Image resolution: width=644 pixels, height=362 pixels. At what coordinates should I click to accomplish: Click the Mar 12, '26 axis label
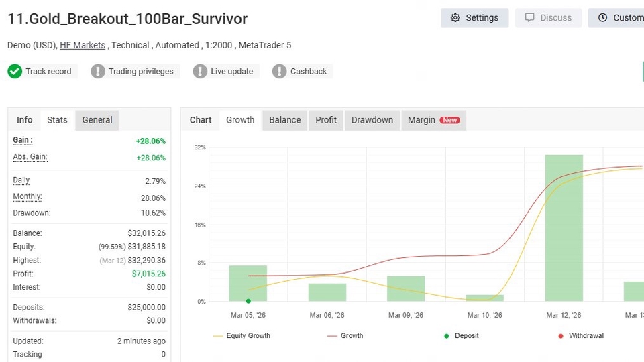tap(563, 315)
